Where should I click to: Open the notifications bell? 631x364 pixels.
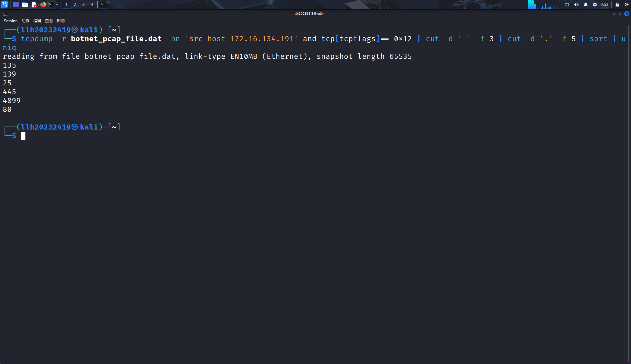click(x=586, y=4)
